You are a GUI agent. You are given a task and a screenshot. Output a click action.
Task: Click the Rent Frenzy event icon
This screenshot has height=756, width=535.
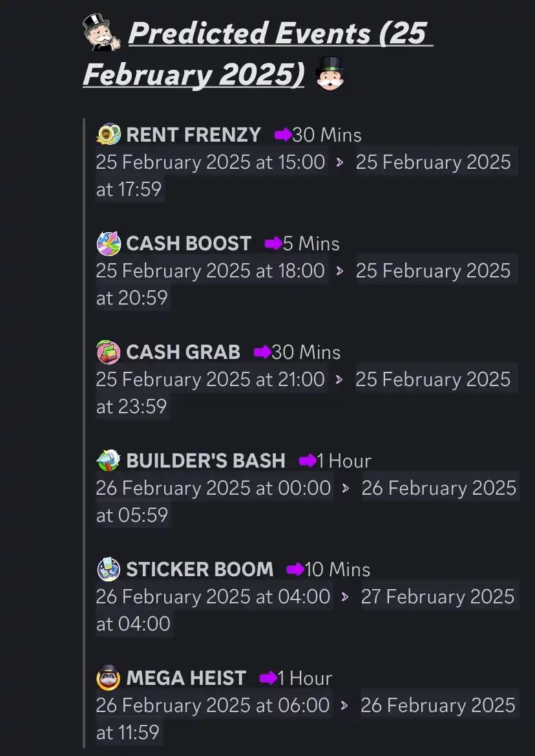[x=109, y=134]
